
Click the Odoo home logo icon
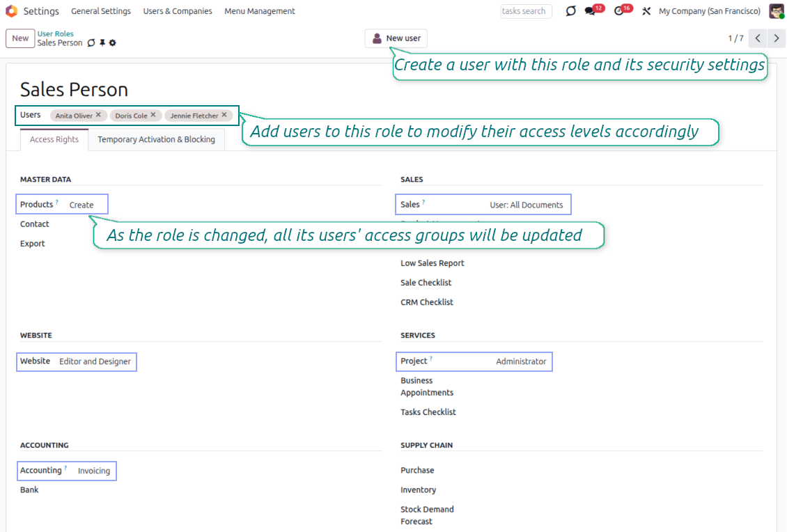click(x=11, y=11)
